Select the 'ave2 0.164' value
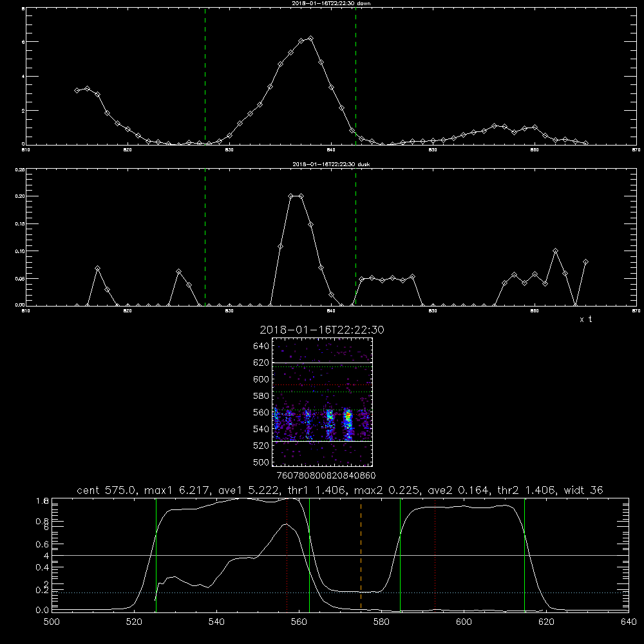644x644 pixels. coord(459,490)
